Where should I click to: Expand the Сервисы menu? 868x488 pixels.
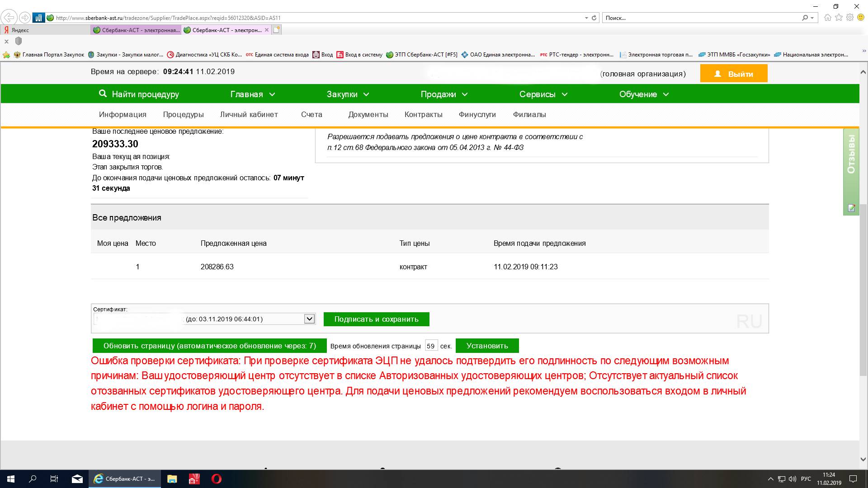(543, 94)
